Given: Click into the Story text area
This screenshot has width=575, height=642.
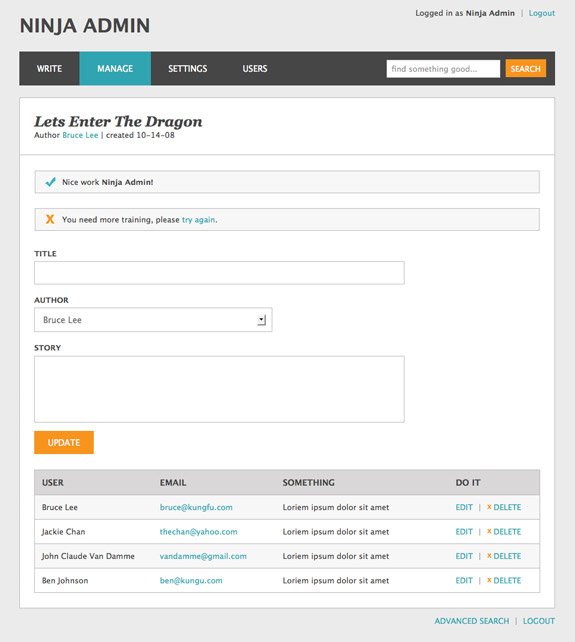Looking at the screenshot, I should (219, 389).
